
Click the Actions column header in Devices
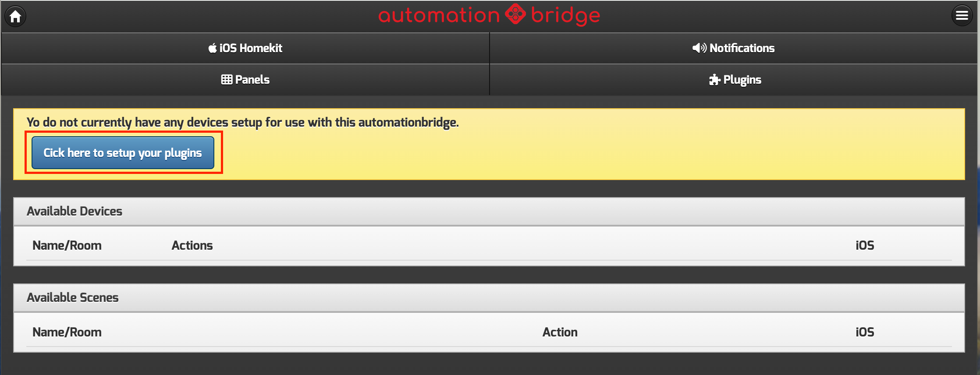192,245
